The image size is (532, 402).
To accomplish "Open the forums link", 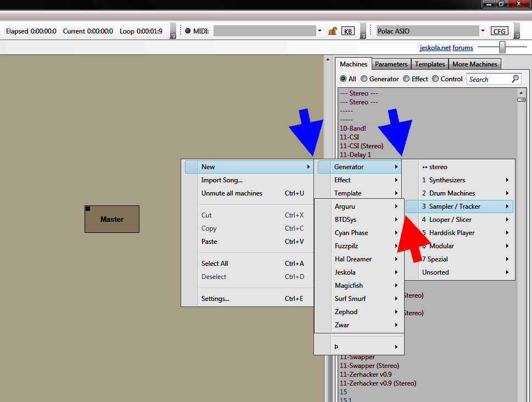I will pyautogui.click(x=463, y=48).
